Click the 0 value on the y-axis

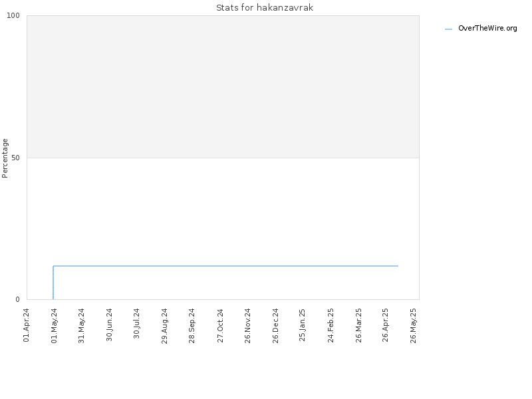tap(18, 299)
